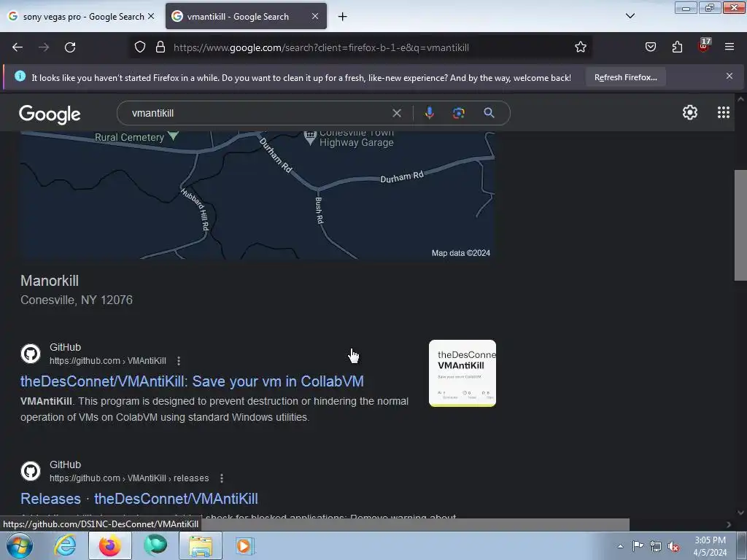The height and width of the screenshot is (560, 747).
Task: Click the Rural Cemetery map marker
Action: (174, 136)
